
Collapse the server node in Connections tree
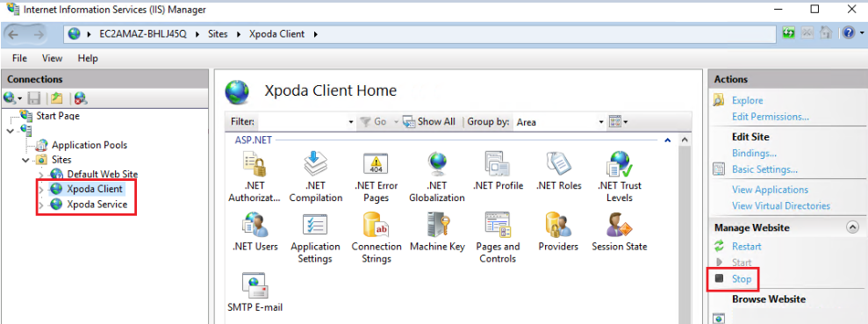[x=11, y=131]
